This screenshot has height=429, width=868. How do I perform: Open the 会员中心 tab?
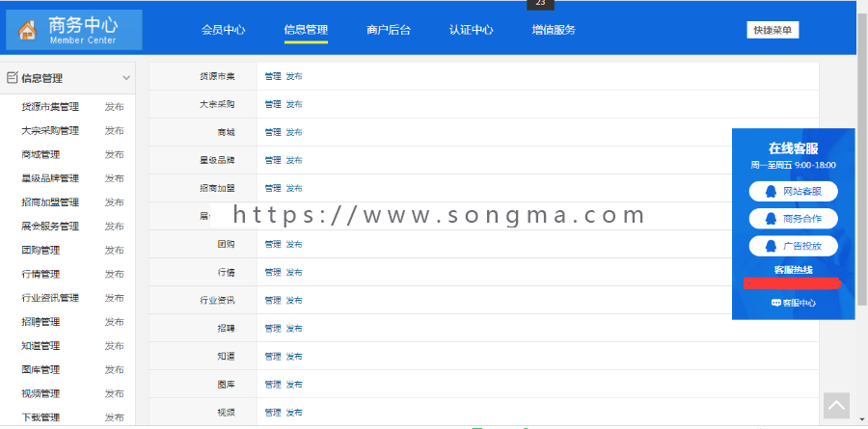click(223, 30)
